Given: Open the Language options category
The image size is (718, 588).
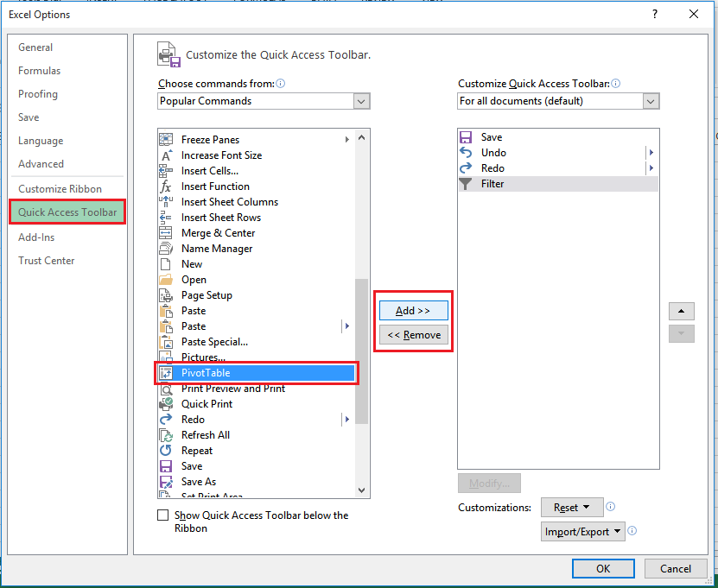Looking at the screenshot, I should pyautogui.click(x=41, y=141).
